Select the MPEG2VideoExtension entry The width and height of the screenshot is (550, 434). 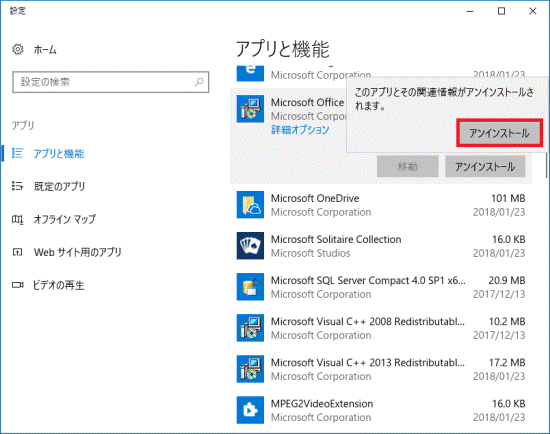coord(381,410)
